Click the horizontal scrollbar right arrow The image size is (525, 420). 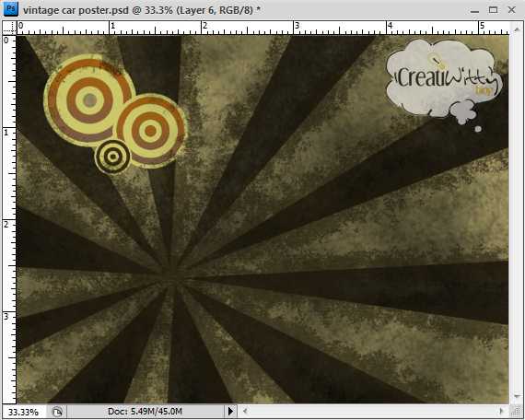pyautogui.click(x=502, y=411)
